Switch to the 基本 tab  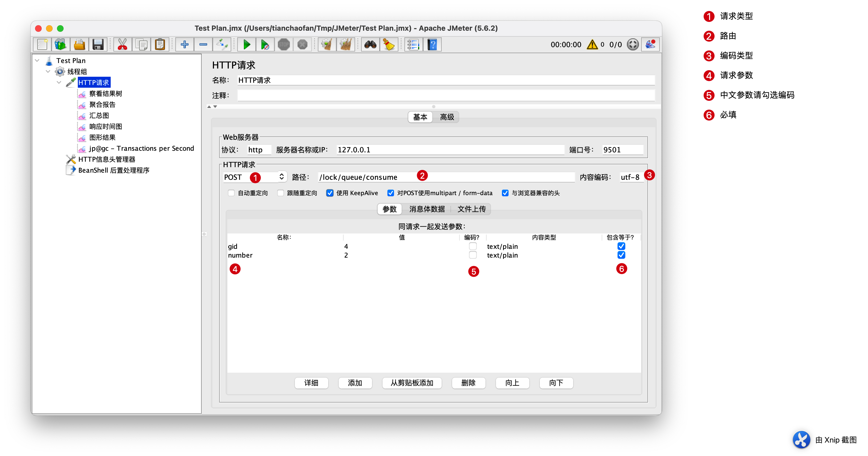(420, 117)
